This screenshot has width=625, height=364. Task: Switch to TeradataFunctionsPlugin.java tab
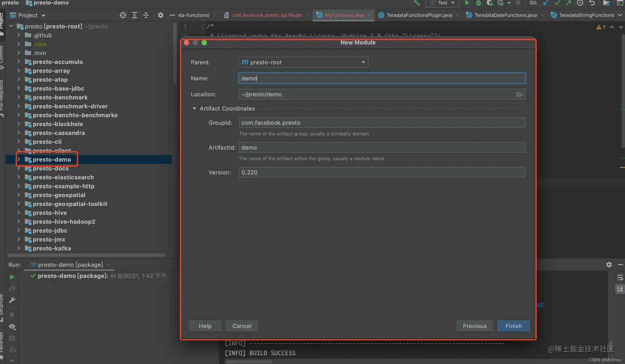(419, 15)
